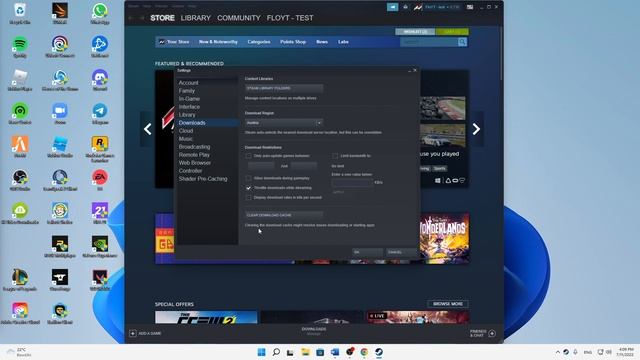Toggle Allow downloads during gameplay checkbox
Viewport: 640px width, 360px height.
248,178
